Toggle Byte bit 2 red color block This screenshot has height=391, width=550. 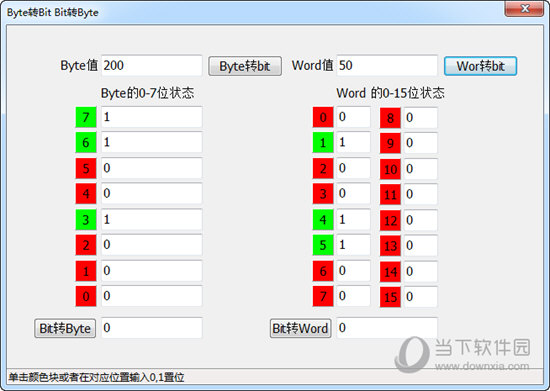coord(86,245)
